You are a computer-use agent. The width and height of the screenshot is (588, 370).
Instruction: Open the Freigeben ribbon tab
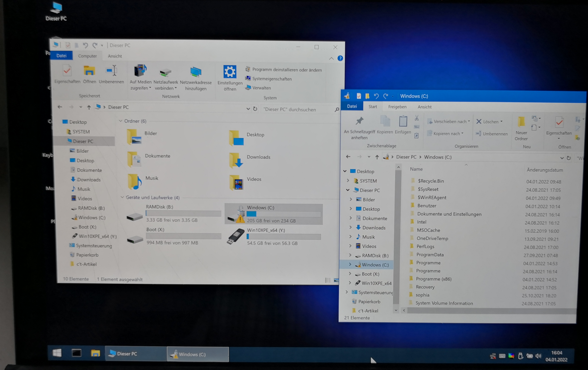click(x=397, y=107)
